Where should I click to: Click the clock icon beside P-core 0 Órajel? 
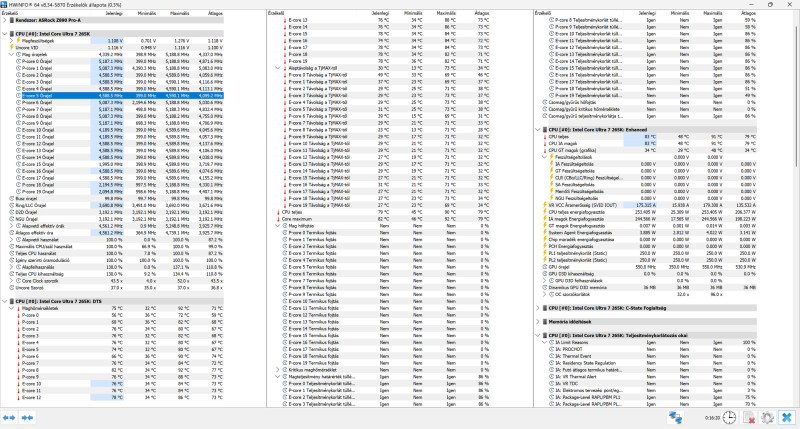click(x=18, y=61)
